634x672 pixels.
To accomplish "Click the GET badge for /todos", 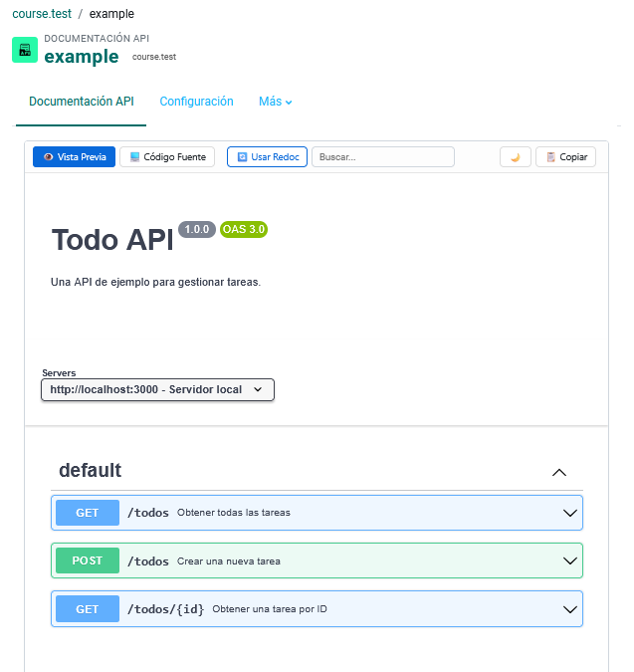I will tap(88, 513).
